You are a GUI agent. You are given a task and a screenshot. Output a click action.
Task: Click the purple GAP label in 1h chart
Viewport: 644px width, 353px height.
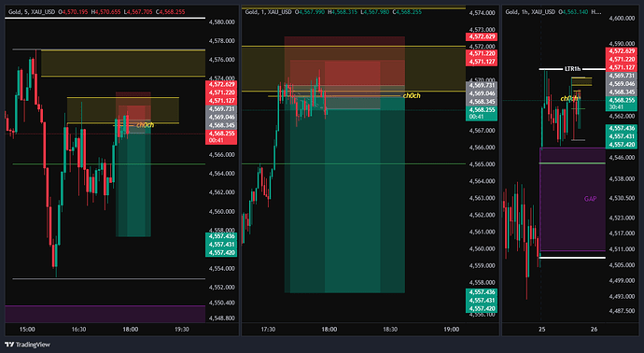point(590,199)
